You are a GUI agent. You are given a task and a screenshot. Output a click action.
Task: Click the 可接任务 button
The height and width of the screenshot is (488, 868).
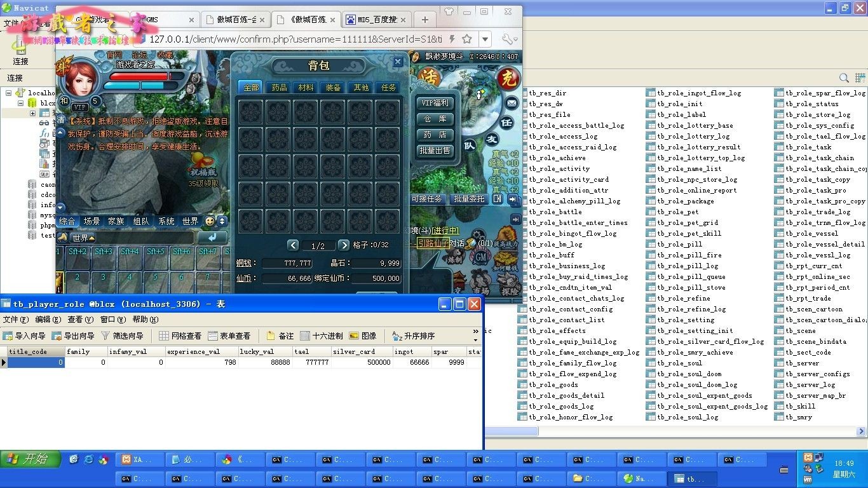click(427, 199)
